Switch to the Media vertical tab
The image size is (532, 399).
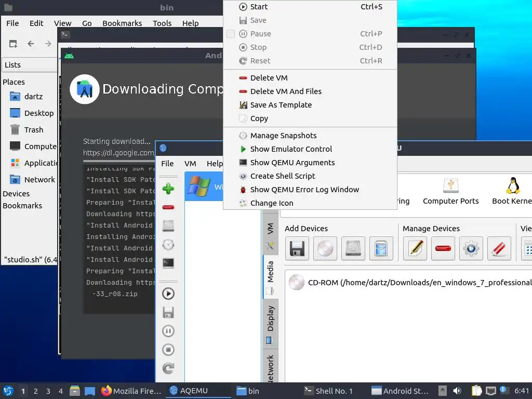[x=270, y=277]
